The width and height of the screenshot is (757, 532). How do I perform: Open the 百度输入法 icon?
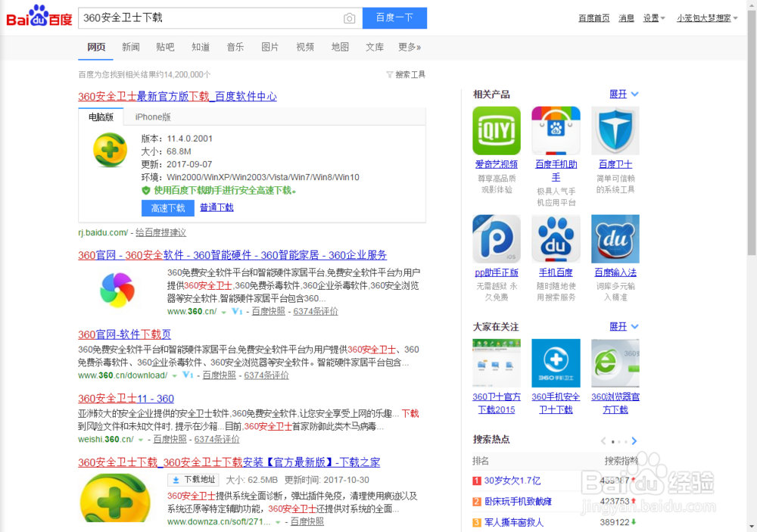615,238
